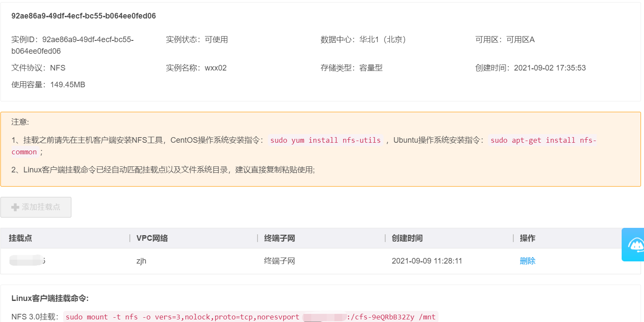This screenshot has width=644, height=322.
Task: Click the blurred mount point address cell
Action: point(28,261)
